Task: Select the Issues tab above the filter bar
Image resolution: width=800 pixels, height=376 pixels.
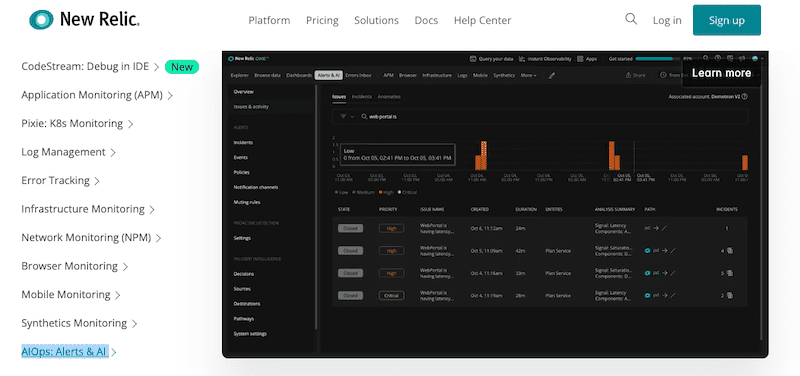Action: click(339, 96)
